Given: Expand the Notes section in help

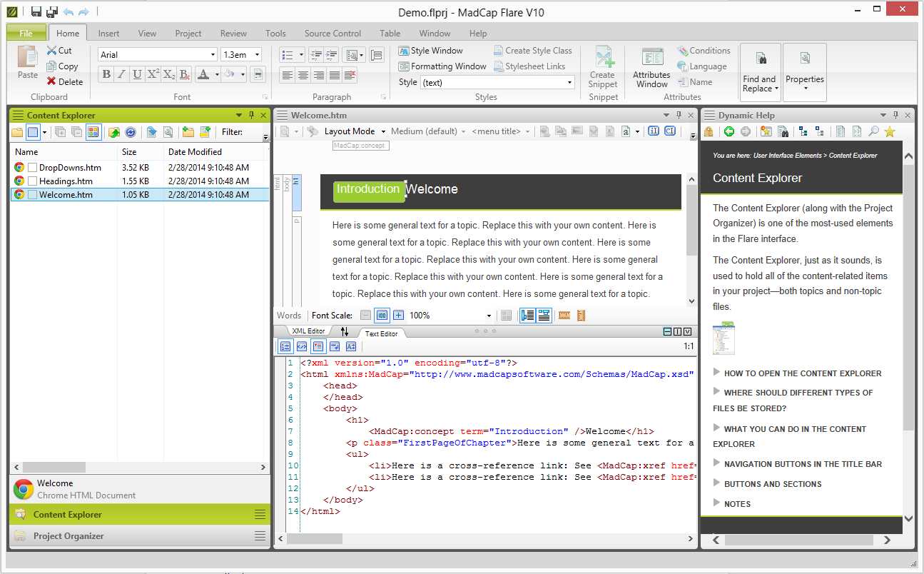Looking at the screenshot, I should 731,504.
